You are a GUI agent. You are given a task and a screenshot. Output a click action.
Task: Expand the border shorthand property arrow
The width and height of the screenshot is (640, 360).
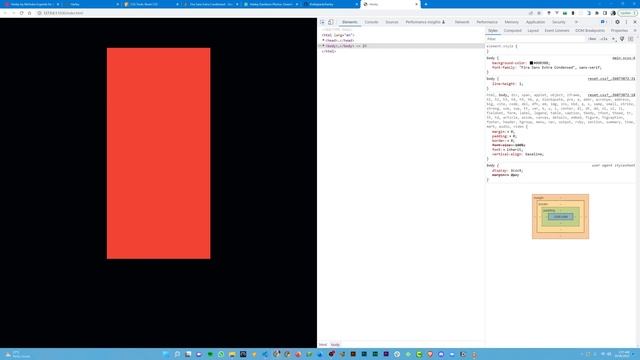click(x=508, y=141)
